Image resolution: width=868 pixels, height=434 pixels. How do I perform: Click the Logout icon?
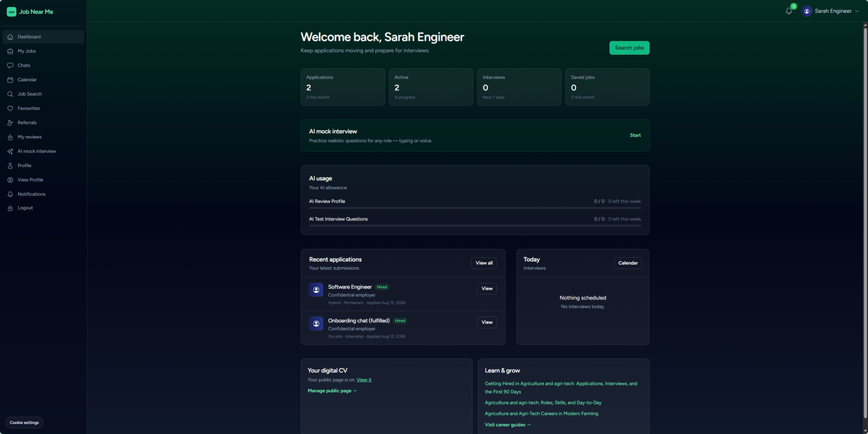pos(10,208)
